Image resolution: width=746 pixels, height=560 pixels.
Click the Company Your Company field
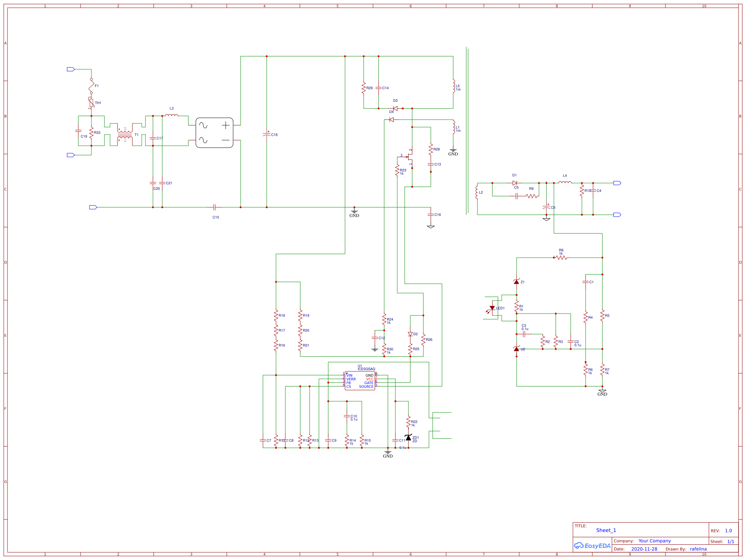pos(653,541)
